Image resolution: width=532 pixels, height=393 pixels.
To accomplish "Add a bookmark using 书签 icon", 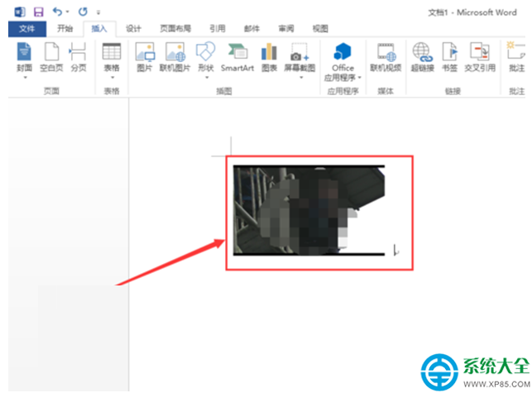I will (450, 58).
